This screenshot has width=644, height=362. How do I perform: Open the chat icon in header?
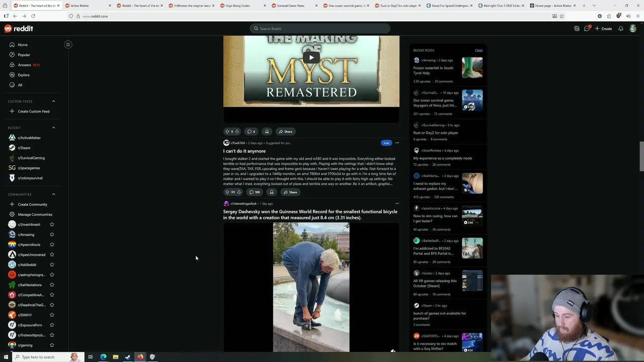[587, 29]
